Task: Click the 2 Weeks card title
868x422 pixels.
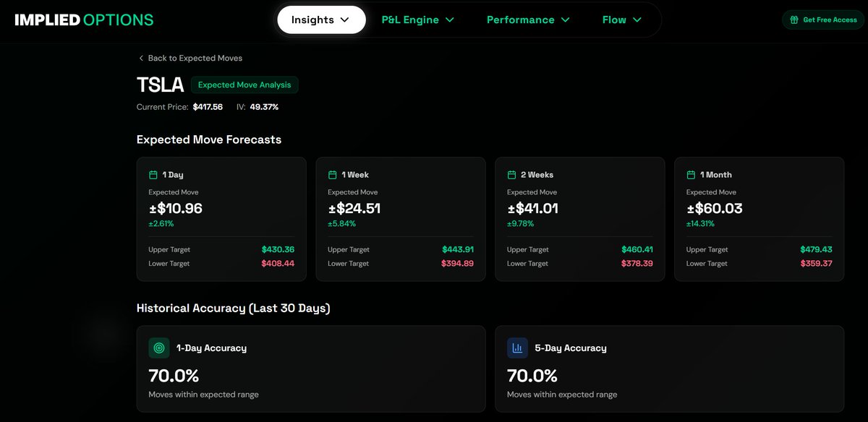Action: pos(537,175)
